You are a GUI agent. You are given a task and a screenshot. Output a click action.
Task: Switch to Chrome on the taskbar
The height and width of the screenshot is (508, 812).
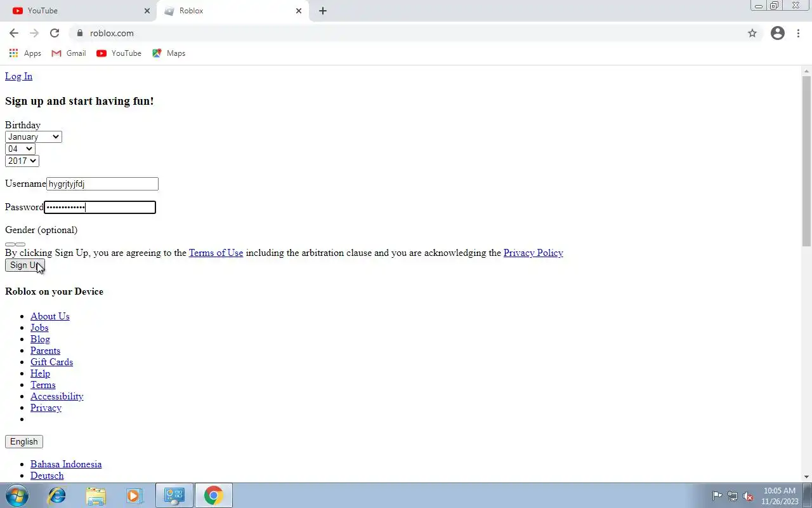click(214, 495)
